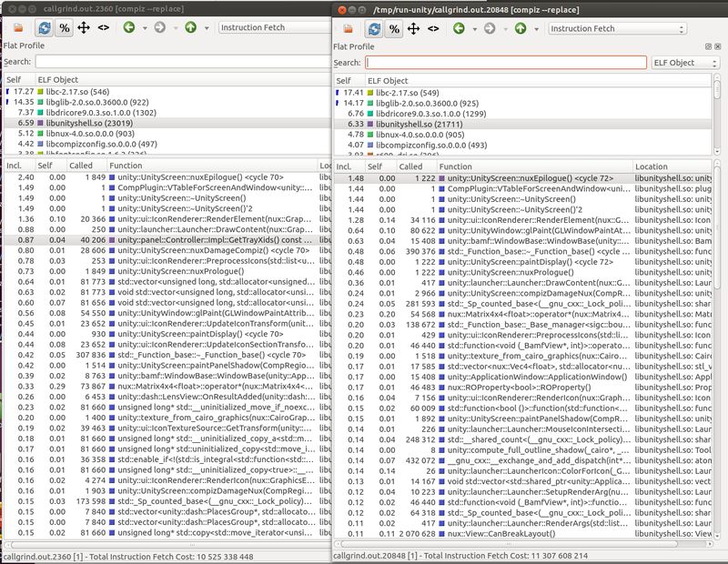Select libdricore9.0.3.so.1.0.0 (1302) row
Viewport: 728px width, 564px height.
(167, 113)
